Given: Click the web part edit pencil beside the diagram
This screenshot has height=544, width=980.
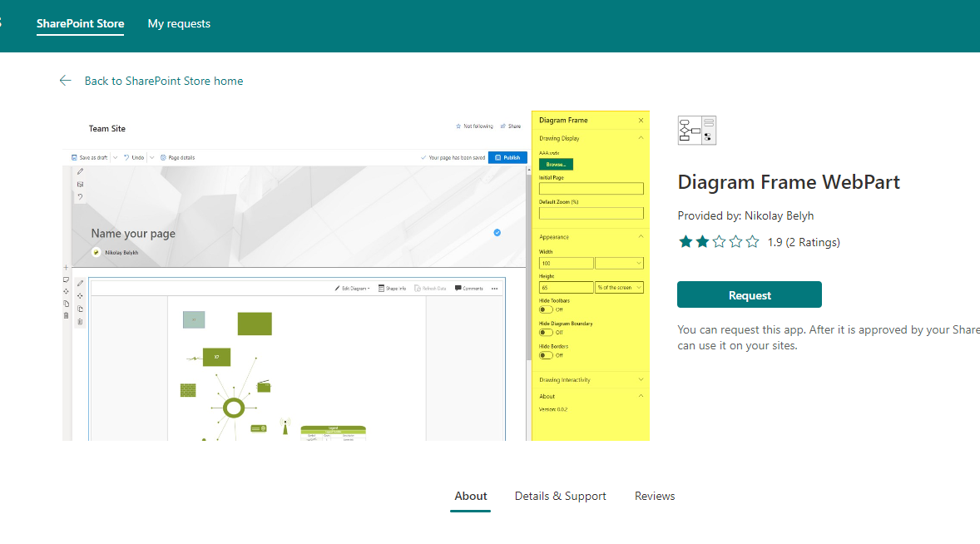Looking at the screenshot, I should click(80, 283).
